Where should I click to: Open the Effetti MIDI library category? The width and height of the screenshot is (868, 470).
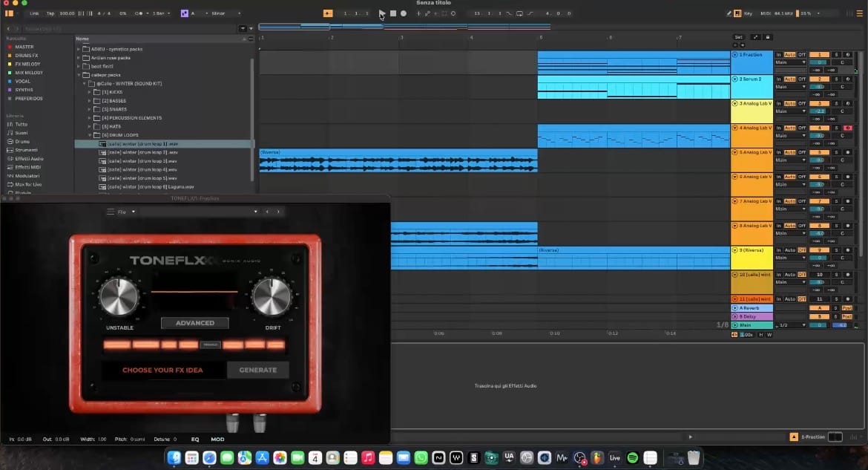coord(27,167)
